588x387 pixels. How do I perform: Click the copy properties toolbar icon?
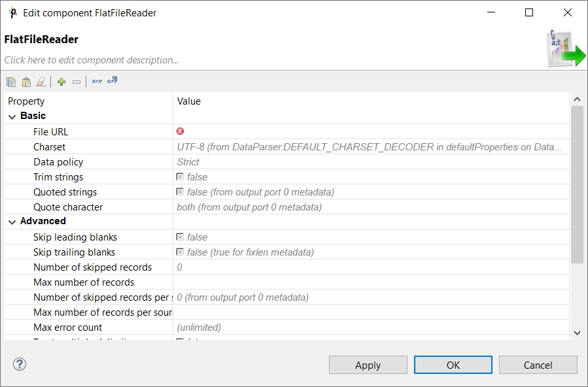pos(11,82)
